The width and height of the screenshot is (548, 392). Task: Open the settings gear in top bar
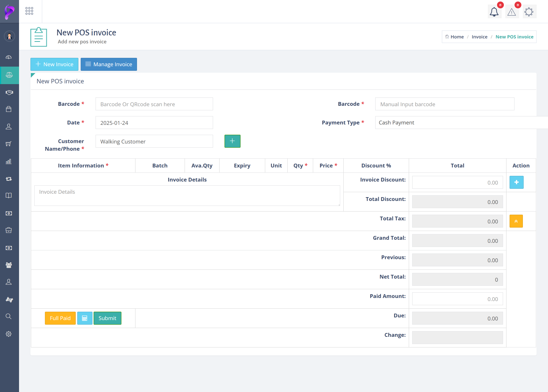coord(529,12)
